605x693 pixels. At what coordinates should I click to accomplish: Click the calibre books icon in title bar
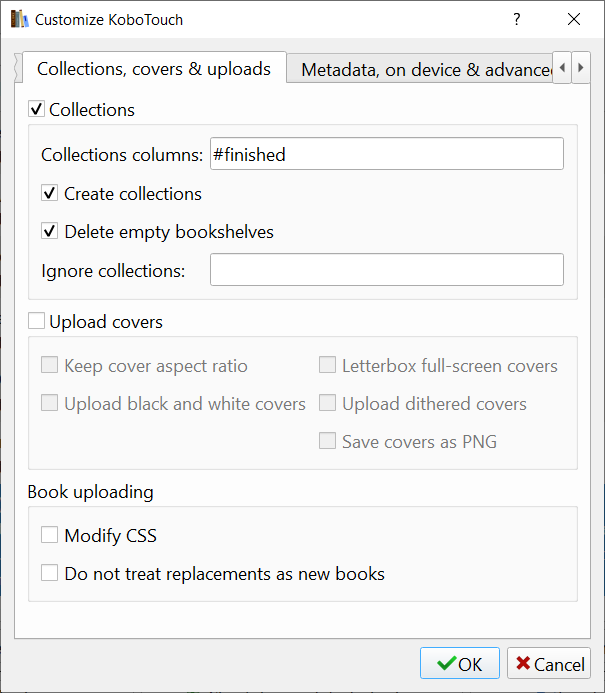pos(19,19)
